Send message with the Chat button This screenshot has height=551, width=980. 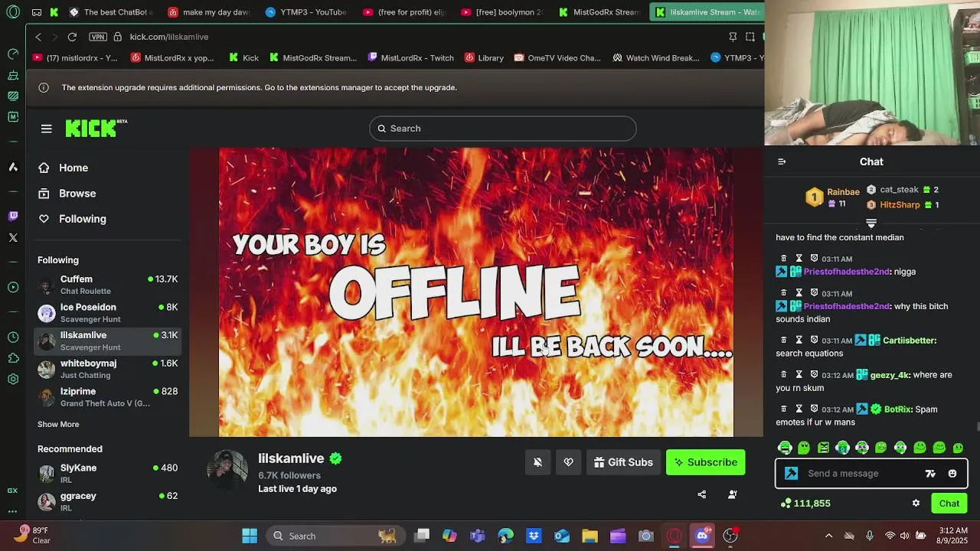tap(949, 503)
